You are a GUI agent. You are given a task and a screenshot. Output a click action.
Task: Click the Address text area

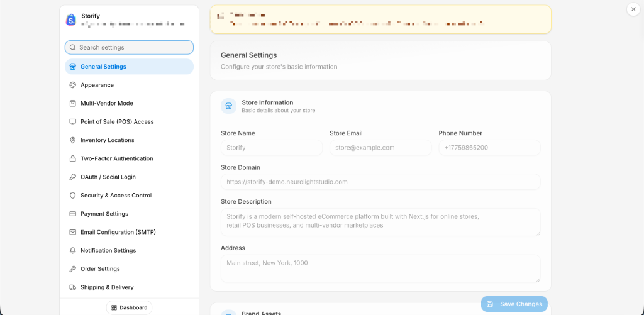(x=380, y=268)
